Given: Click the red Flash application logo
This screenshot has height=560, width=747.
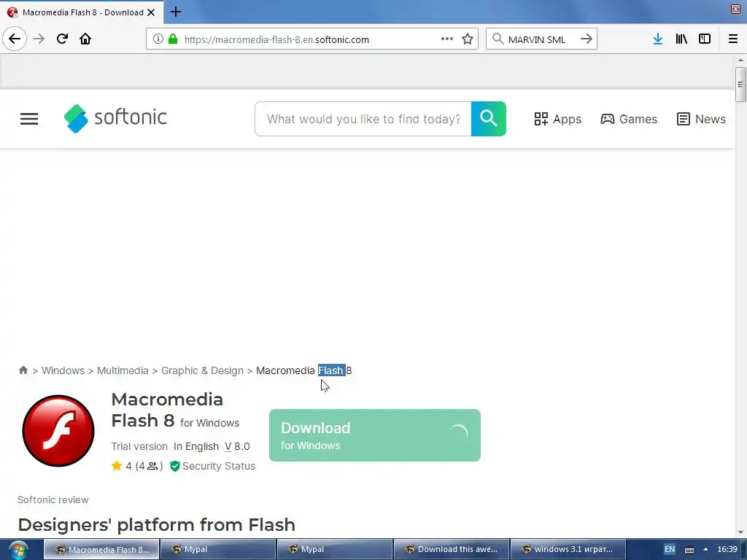Looking at the screenshot, I should pyautogui.click(x=58, y=430).
